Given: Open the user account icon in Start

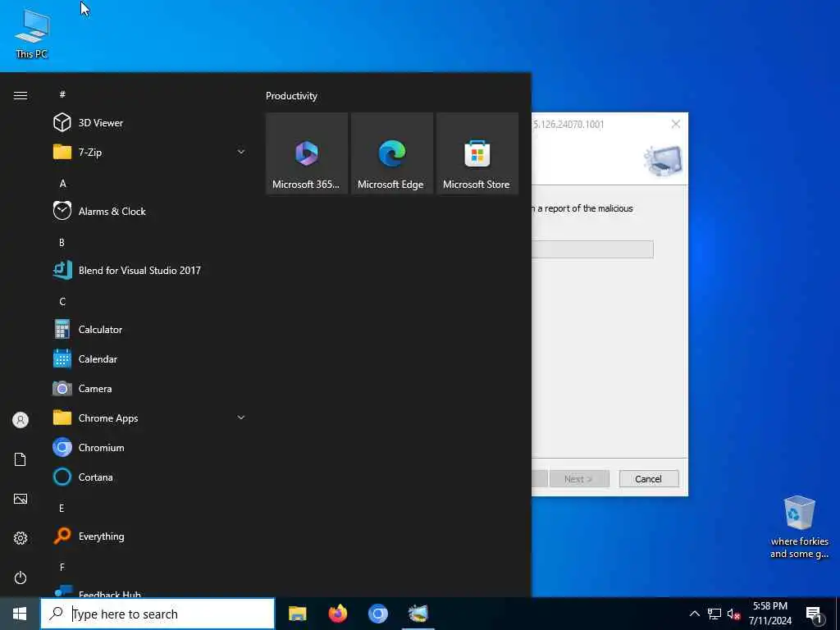Looking at the screenshot, I should (21, 420).
